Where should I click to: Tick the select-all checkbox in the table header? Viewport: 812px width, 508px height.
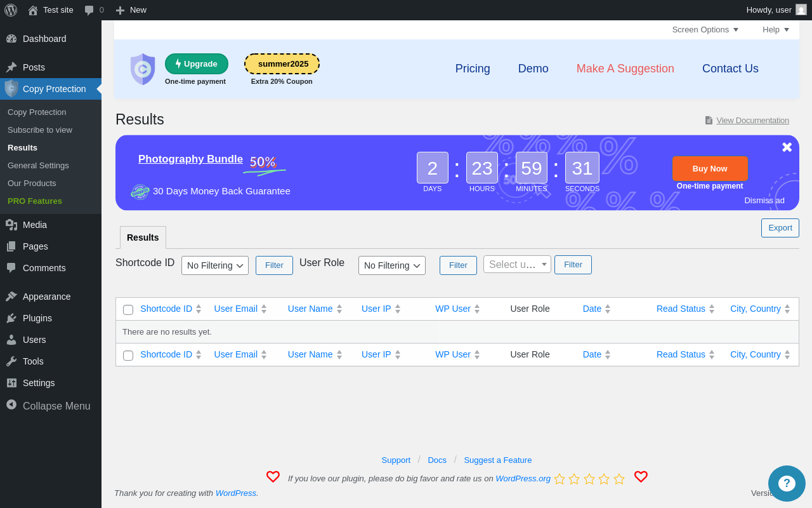click(x=128, y=310)
